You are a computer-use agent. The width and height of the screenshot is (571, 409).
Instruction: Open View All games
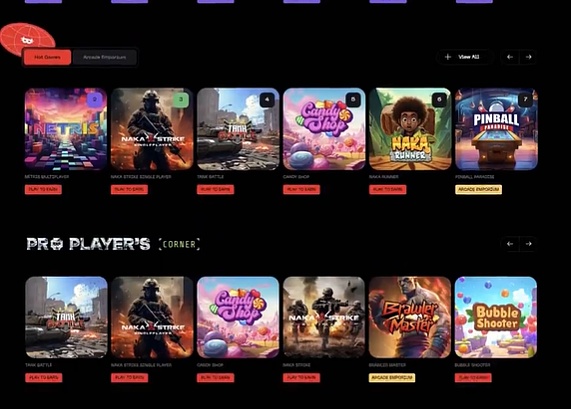(464, 57)
